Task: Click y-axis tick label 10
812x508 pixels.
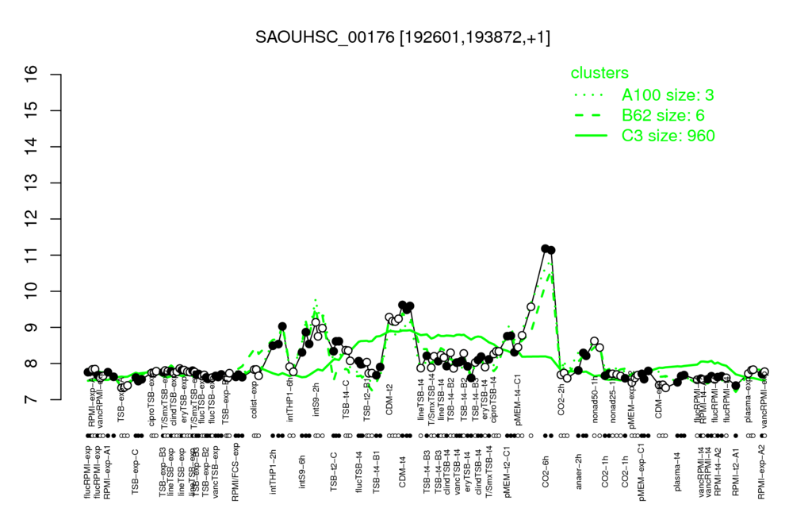Action: pos(31,291)
